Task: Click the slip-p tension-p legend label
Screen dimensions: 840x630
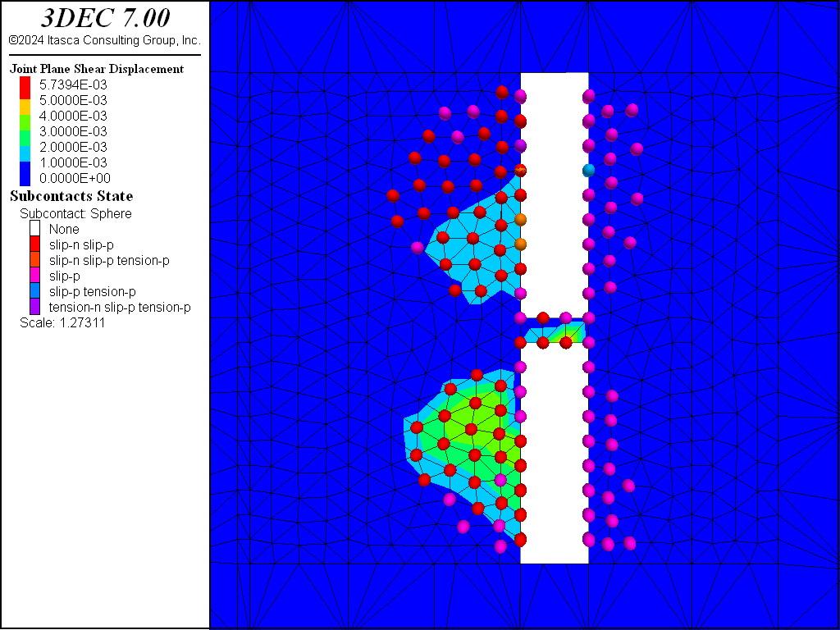Action: [92, 291]
